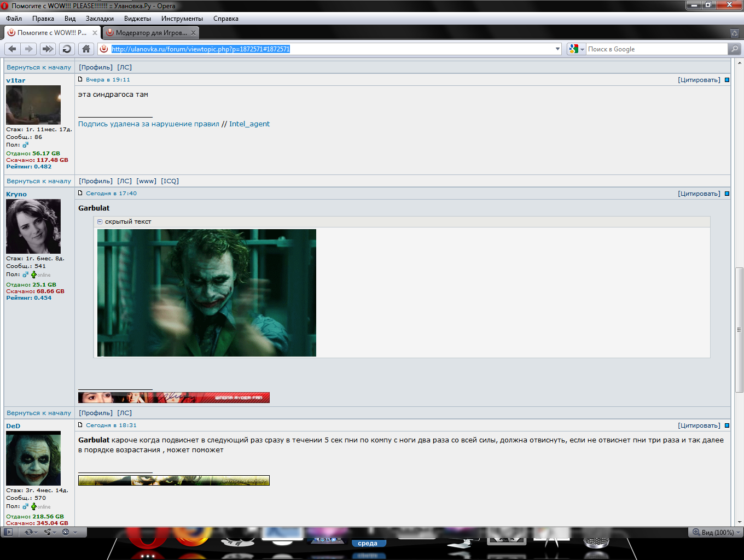Click the green online icon under Kryno
744x560 pixels.
(34, 275)
